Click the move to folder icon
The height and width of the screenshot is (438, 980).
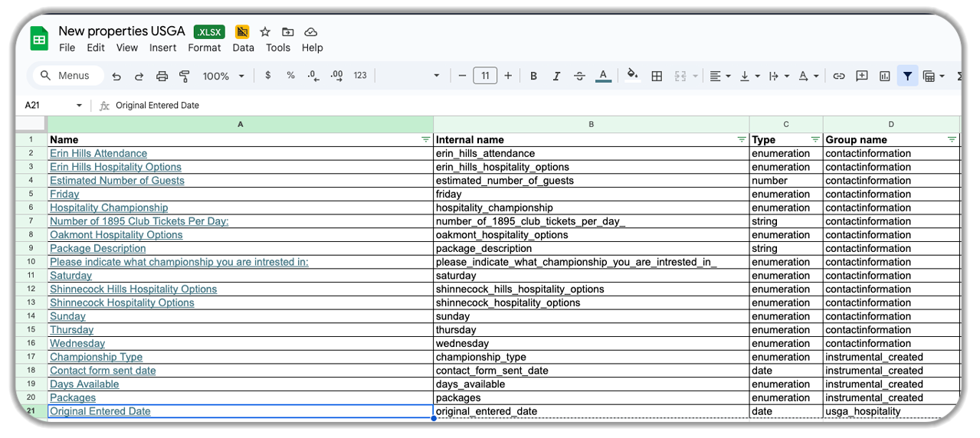288,31
